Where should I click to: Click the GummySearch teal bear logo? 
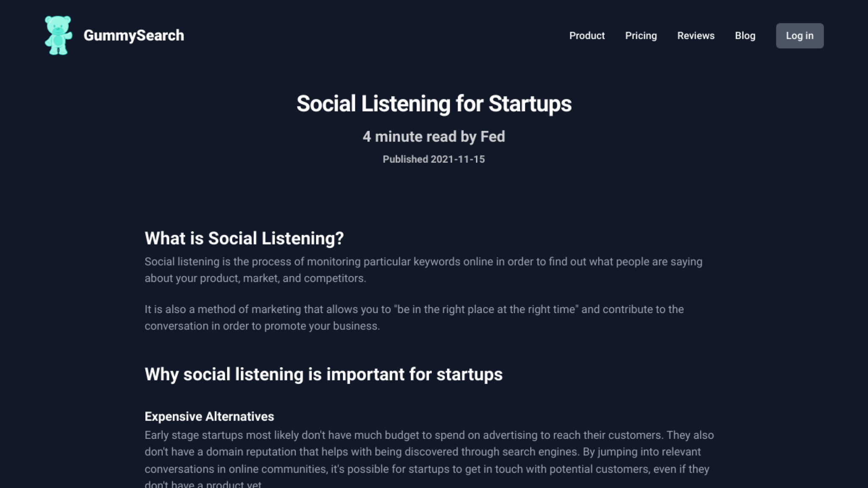[x=58, y=36]
